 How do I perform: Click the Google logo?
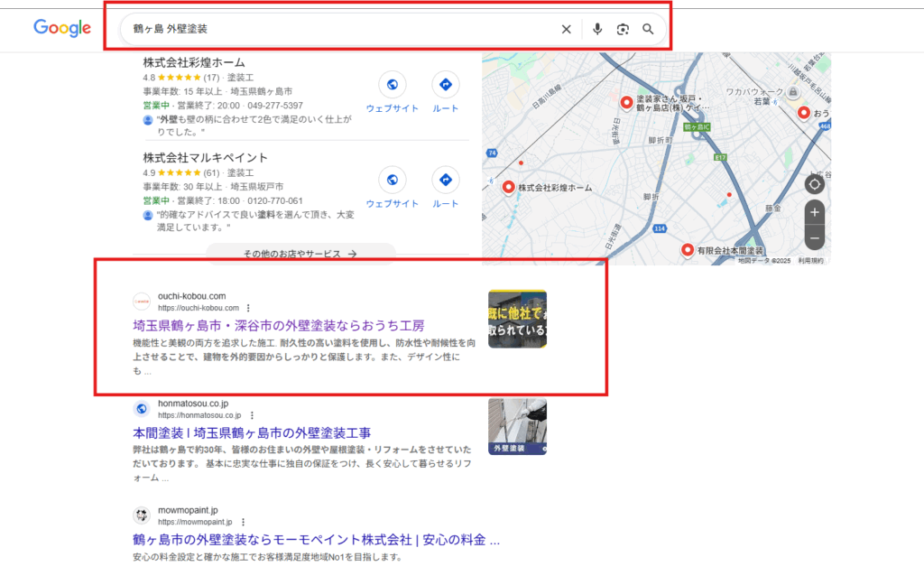[62, 28]
